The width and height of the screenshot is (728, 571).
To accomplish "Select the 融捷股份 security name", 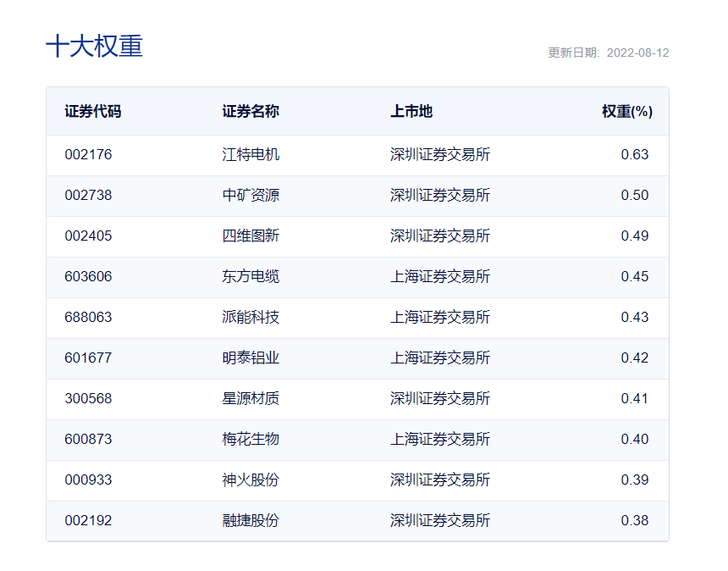I will [x=251, y=521].
